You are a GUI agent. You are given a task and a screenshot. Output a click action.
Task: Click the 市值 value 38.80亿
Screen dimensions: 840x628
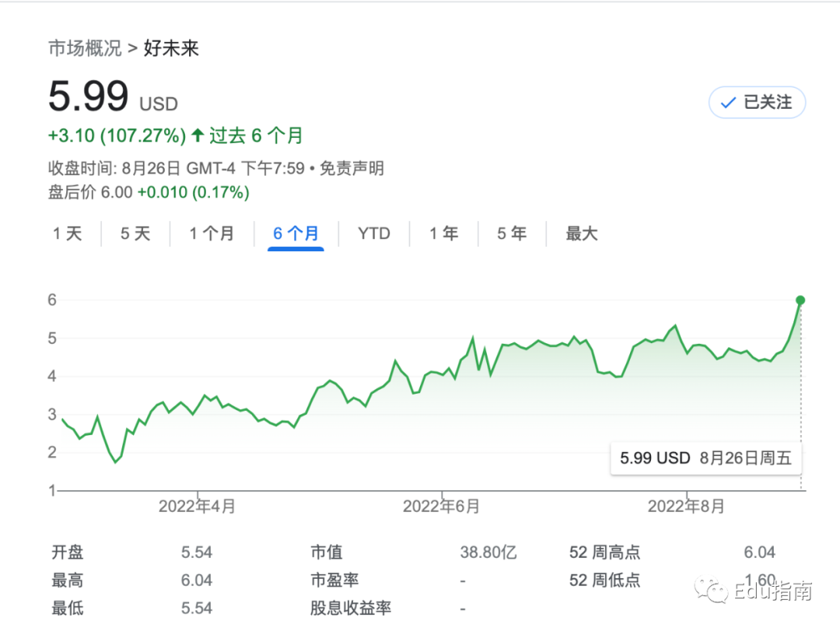tap(488, 553)
